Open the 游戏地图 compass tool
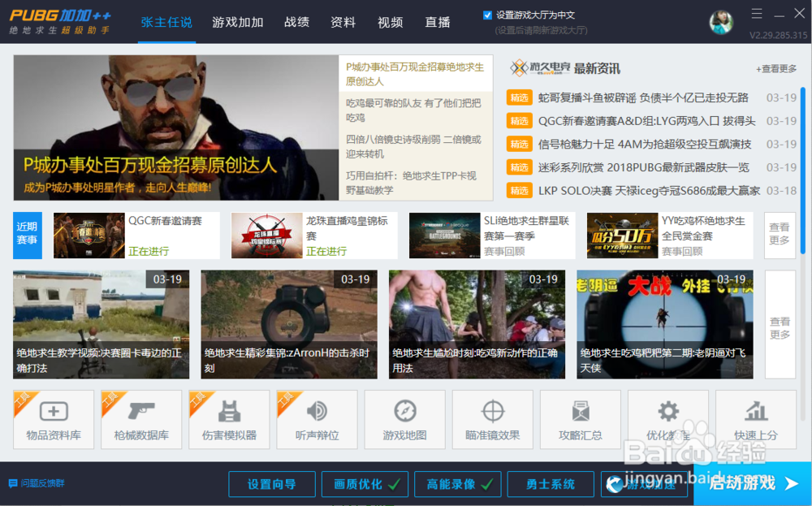The width and height of the screenshot is (812, 506). point(404,420)
